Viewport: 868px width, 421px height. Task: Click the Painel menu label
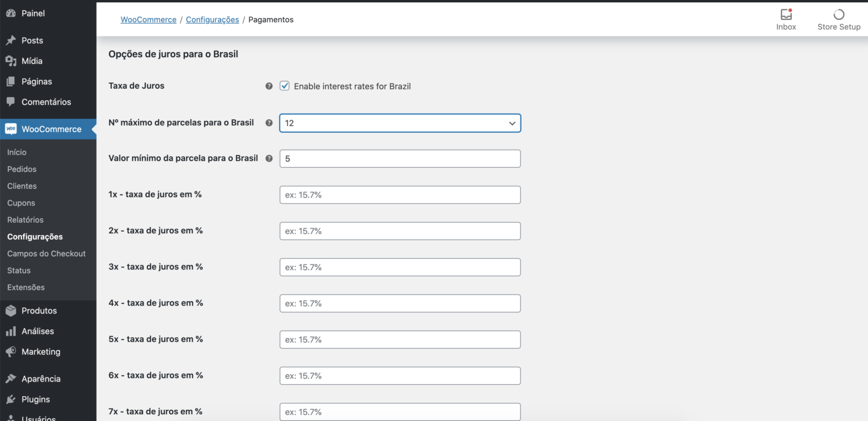click(33, 13)
